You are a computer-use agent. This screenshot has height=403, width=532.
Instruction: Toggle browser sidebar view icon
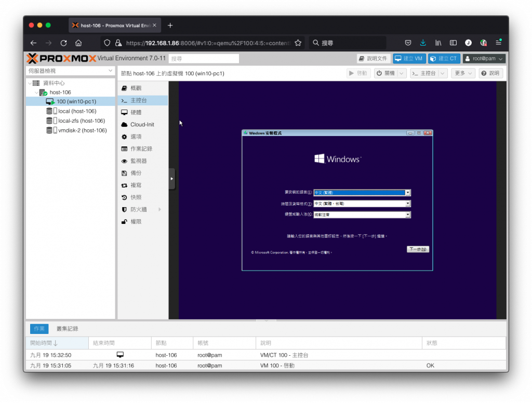(453, 43)
